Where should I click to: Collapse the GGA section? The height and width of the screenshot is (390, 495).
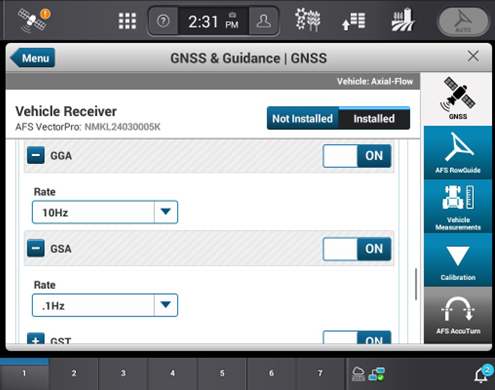[36, 156]
